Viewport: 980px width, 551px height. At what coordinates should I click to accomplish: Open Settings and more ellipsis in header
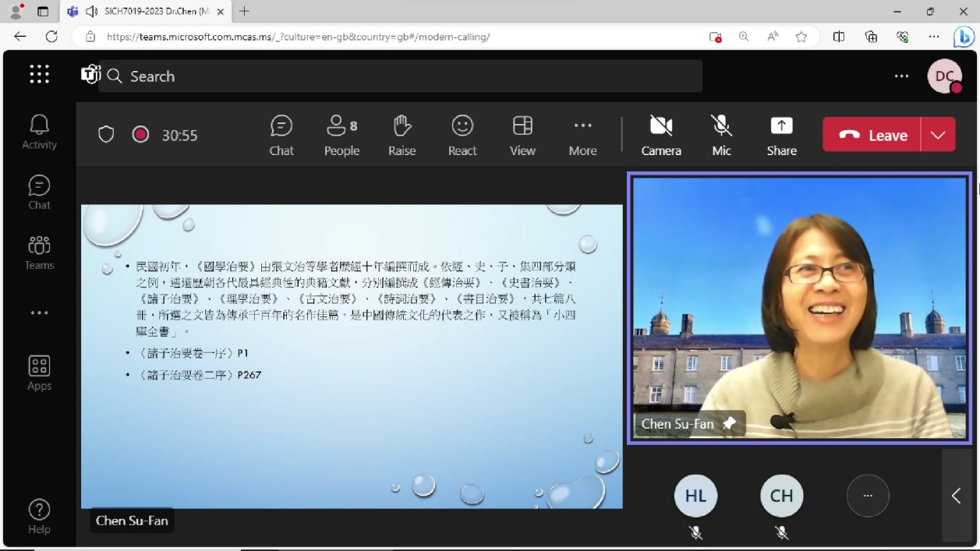(901, 76)
